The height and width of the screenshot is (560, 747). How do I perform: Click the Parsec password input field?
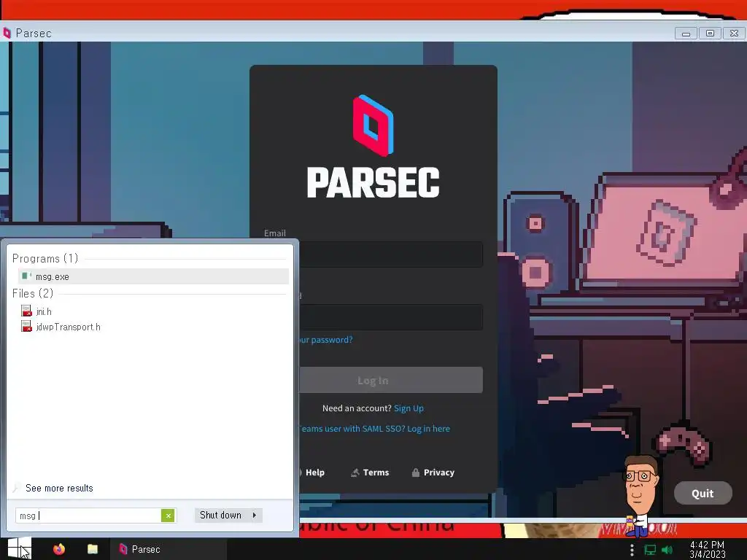(391, 317)
